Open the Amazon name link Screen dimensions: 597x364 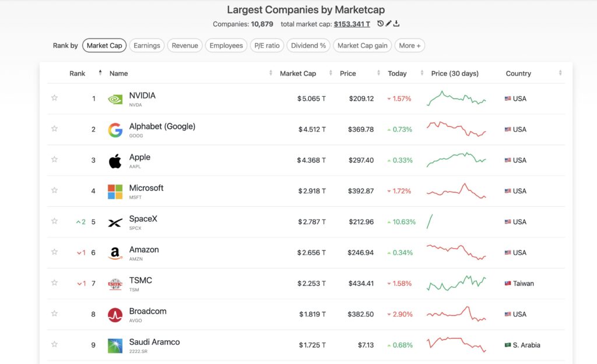(144, 249)
